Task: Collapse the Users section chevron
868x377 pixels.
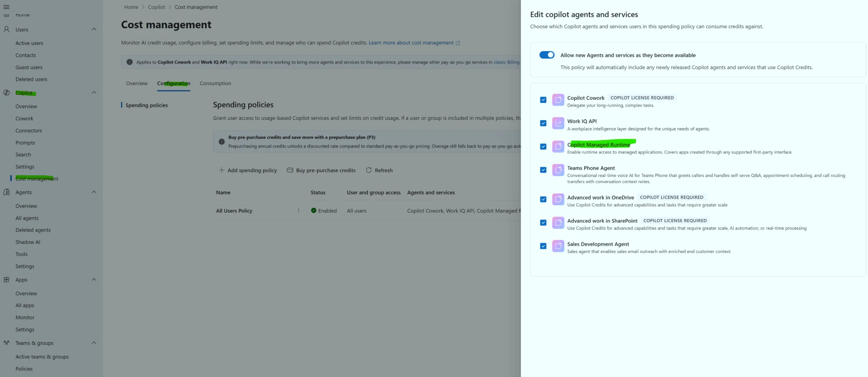Action: coord(94,29)
